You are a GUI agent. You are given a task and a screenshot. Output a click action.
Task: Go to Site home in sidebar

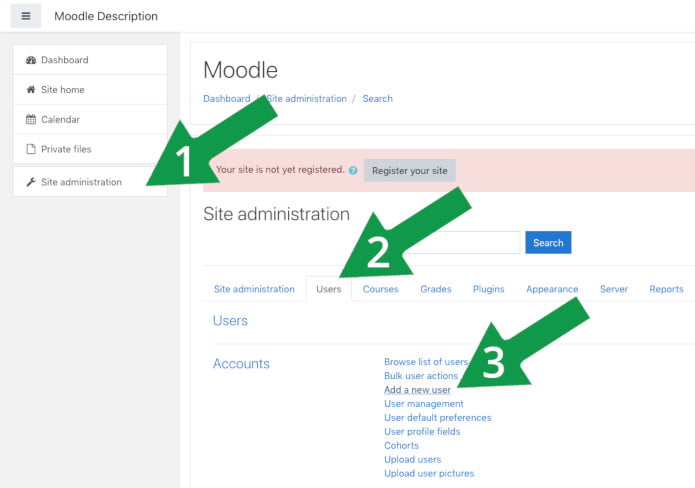tap(90, 90)
